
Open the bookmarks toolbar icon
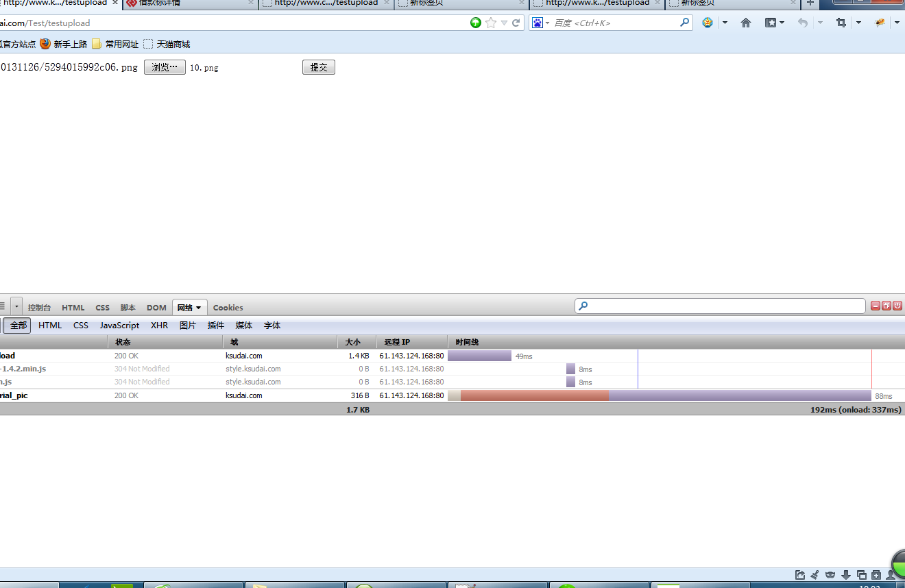[x=771, y=23]
